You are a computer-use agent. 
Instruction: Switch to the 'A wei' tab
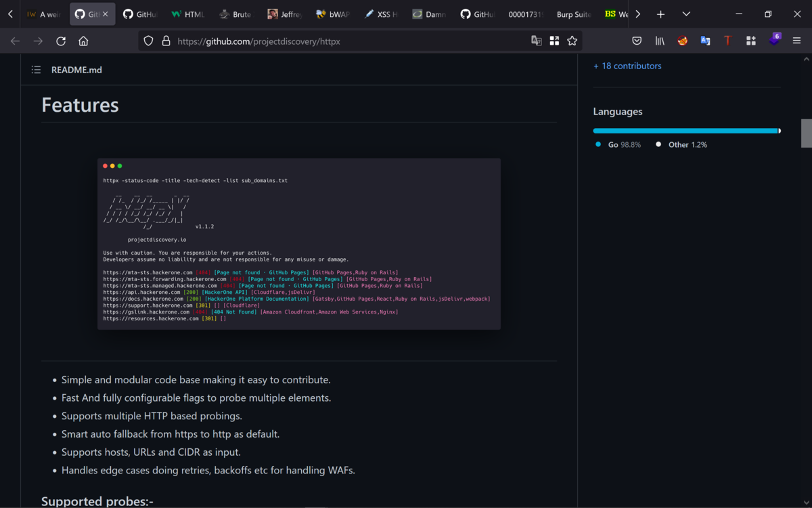(x=43, y=14)
